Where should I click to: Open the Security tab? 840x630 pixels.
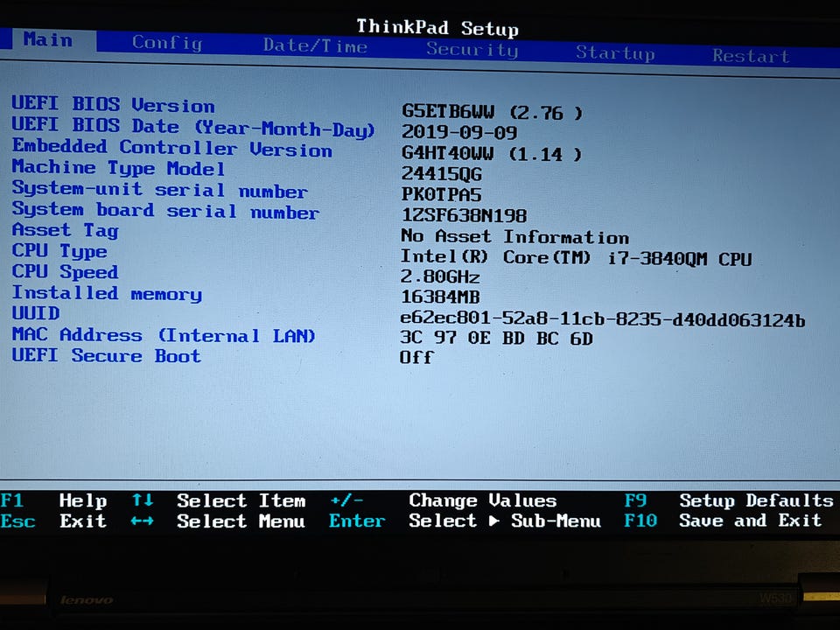click(x=472, y=50)
